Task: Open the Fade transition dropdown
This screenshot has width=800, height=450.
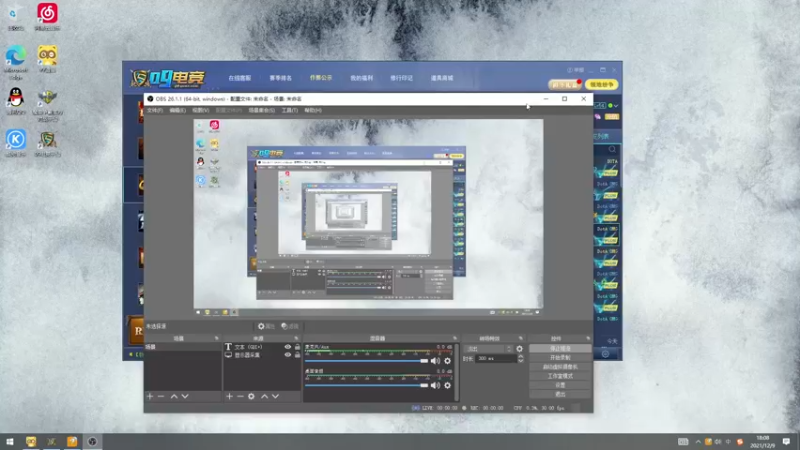Action: click(489, 349)
